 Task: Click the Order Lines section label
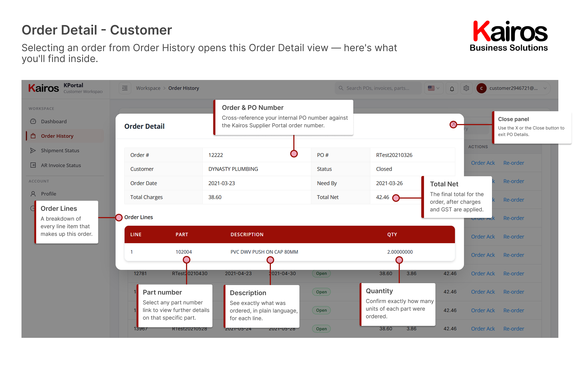click(138, 217)
